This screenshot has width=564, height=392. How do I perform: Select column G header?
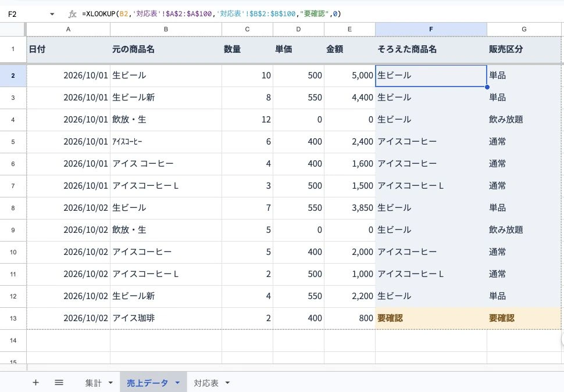tap(524, 30)
